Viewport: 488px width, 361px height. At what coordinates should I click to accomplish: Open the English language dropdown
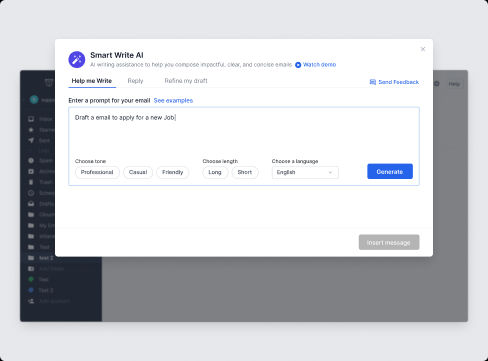[x=305, y=172]
